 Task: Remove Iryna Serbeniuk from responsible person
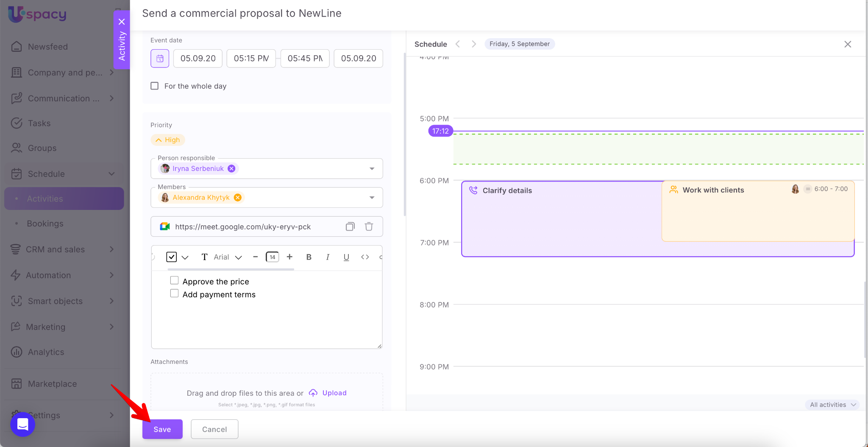point(231,168)
